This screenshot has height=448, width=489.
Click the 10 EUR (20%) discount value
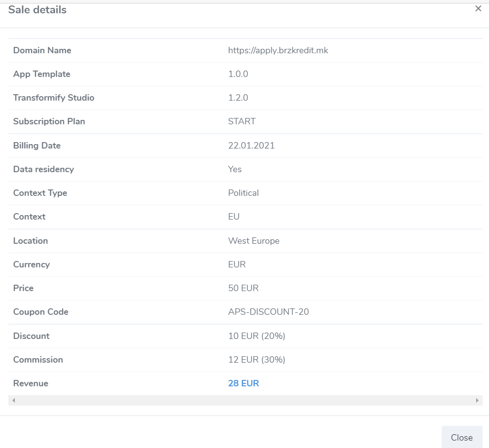pyautogui.click(x=256, y=336)
